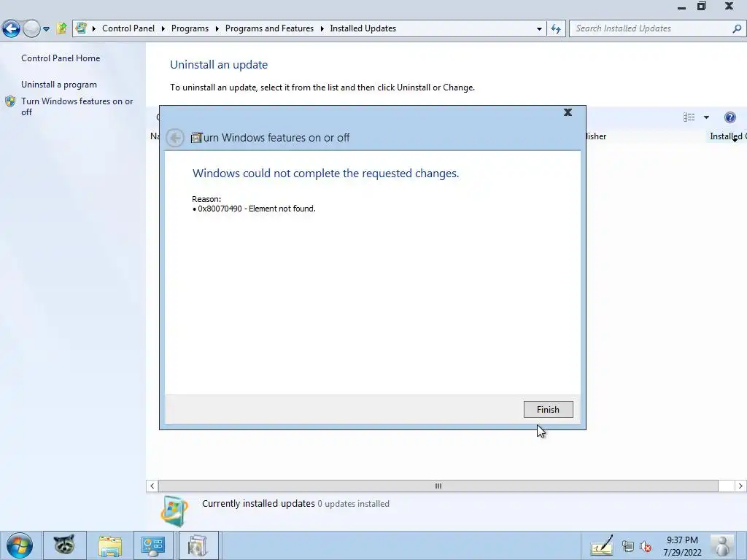Select Programs and Features breadcrumb

tap(269, 28)
